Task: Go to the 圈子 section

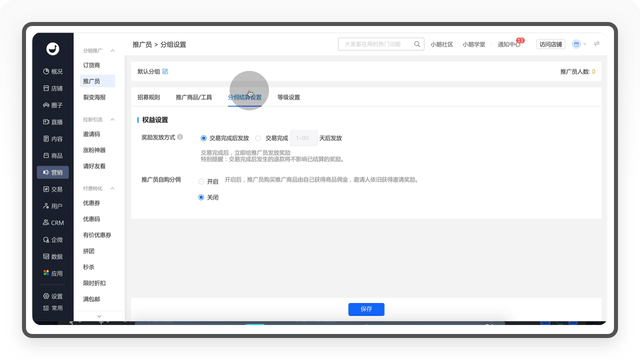Action: point(53,105)
